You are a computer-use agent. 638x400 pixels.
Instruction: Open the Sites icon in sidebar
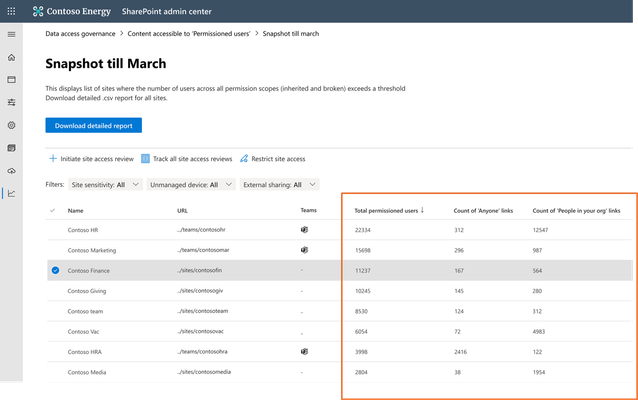[11, 79]
